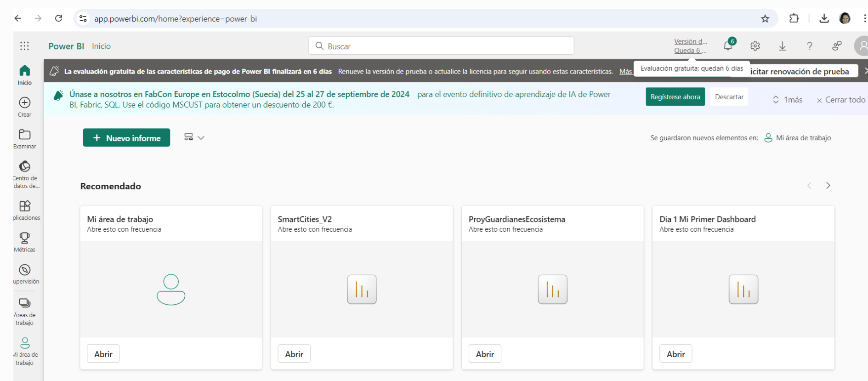
Task: Click the Versión de prueba link
Action: click(691, 46)
